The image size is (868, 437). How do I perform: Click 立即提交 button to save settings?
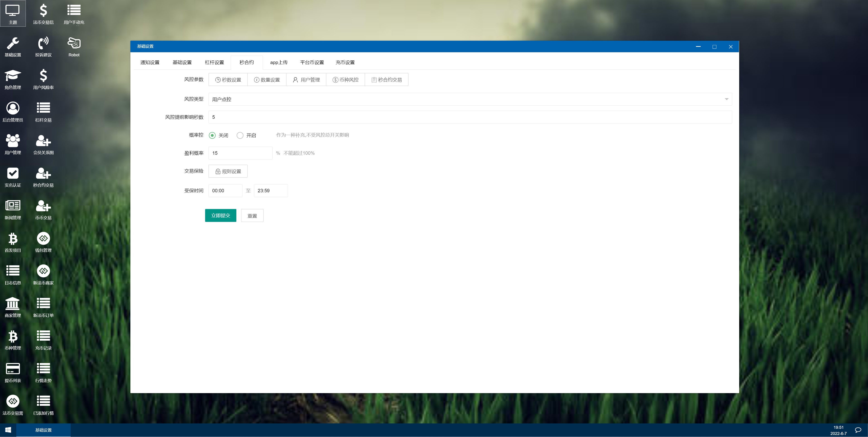(220, 215)
